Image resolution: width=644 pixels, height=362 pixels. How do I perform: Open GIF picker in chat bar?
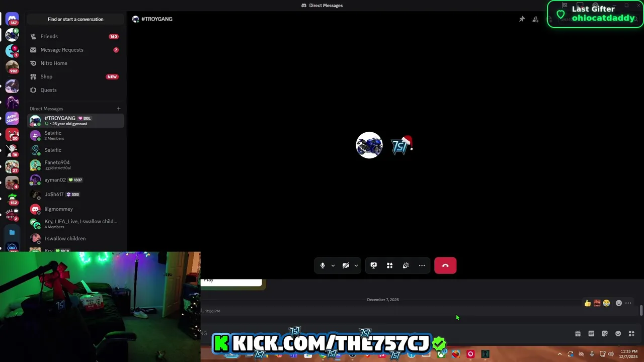591,333
